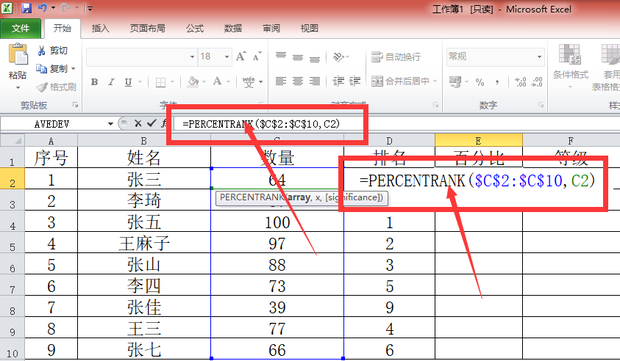
Task: Click the decrease decimal icon
Action: [537, 82]
